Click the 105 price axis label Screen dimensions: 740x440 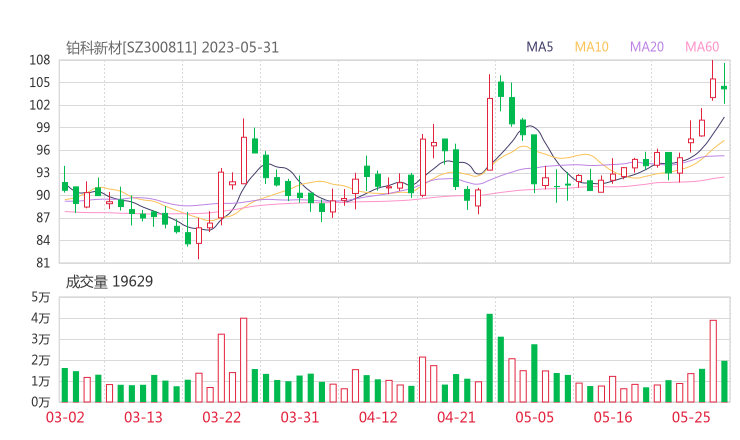[40, 83]
